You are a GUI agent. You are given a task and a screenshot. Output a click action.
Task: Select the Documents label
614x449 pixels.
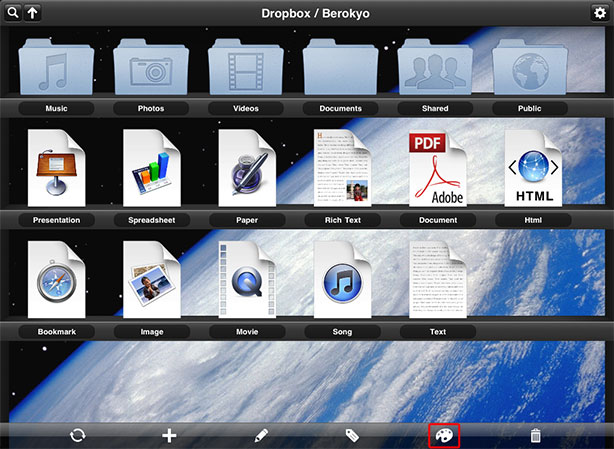341,108
